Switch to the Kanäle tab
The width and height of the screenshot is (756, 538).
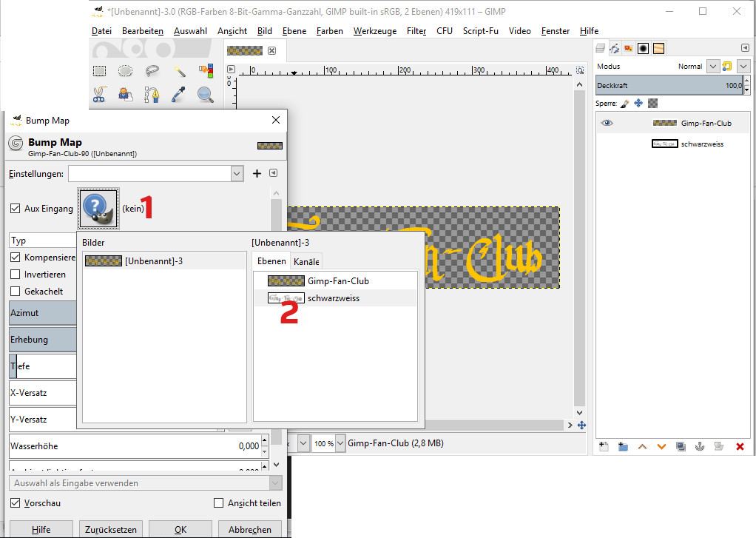(307, 261)
